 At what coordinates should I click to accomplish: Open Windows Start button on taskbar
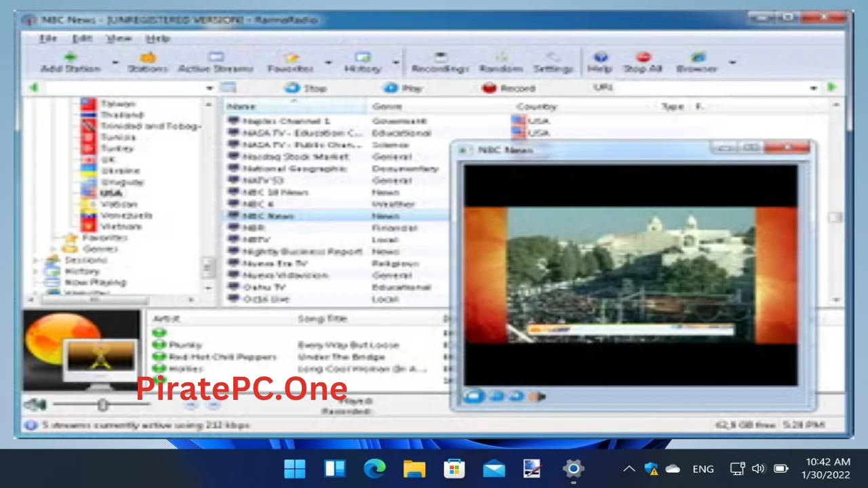294,468
